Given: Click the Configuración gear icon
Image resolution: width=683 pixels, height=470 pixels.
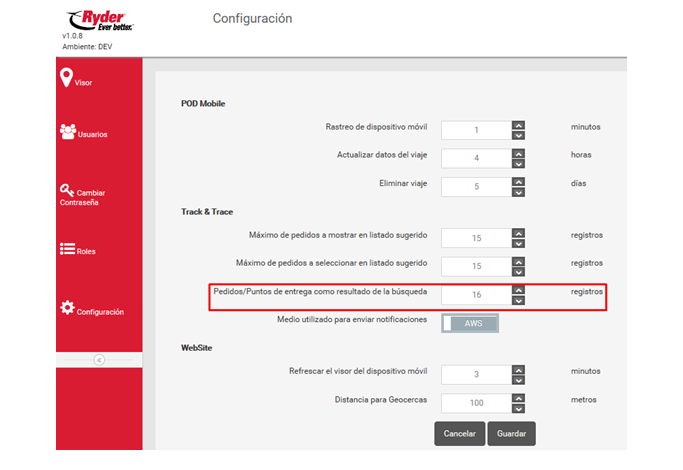Looking at the screenshot, I should [x=67, y=308].
